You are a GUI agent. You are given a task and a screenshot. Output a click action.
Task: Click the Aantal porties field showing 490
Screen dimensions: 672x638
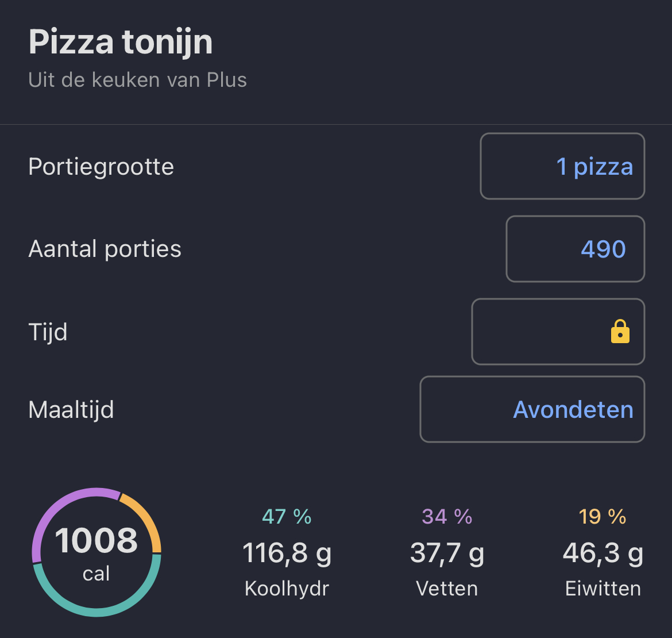click(575, 249)
